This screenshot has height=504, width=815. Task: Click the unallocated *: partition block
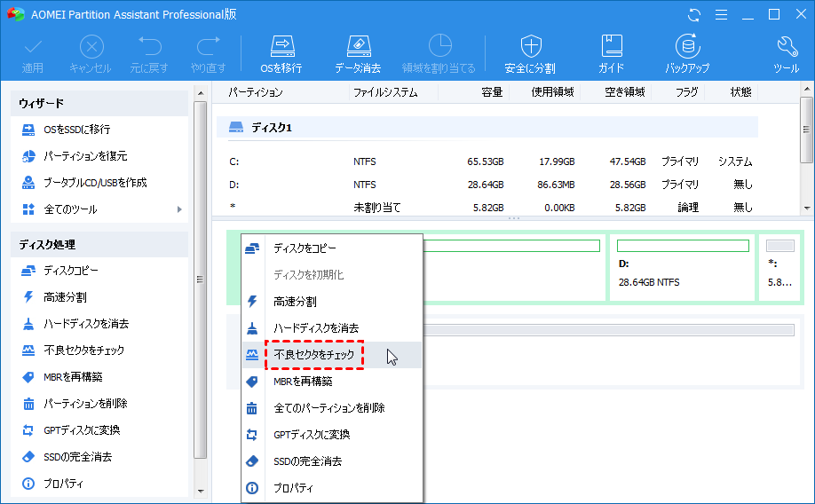(x=780, y=267)
